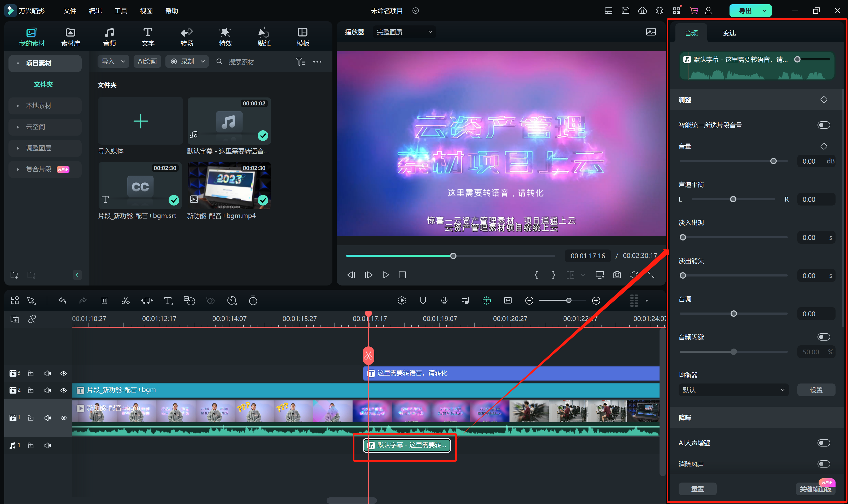Expand the 本地素材 tree item

pos(45,106)
